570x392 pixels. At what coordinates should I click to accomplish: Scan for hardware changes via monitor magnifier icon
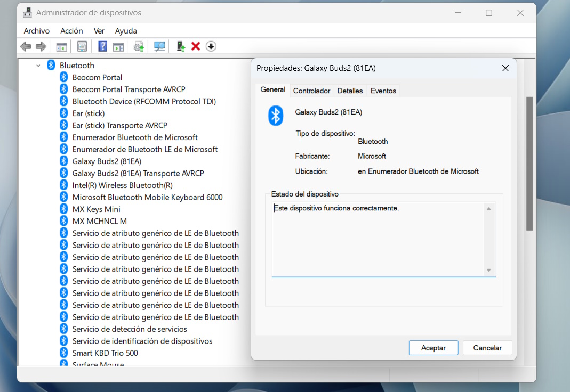point(159,46)
